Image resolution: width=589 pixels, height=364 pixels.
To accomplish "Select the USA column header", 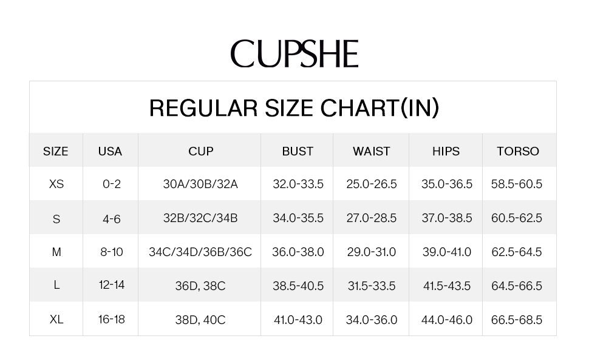I will (x=110, y=151).
